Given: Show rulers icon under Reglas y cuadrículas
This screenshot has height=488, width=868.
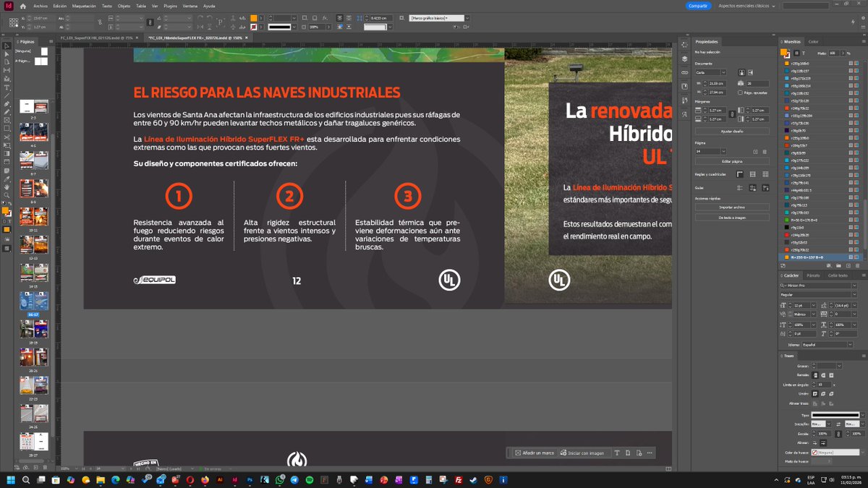Looking at the screenshot, I should pyautogui.click(x=740, y=174).
